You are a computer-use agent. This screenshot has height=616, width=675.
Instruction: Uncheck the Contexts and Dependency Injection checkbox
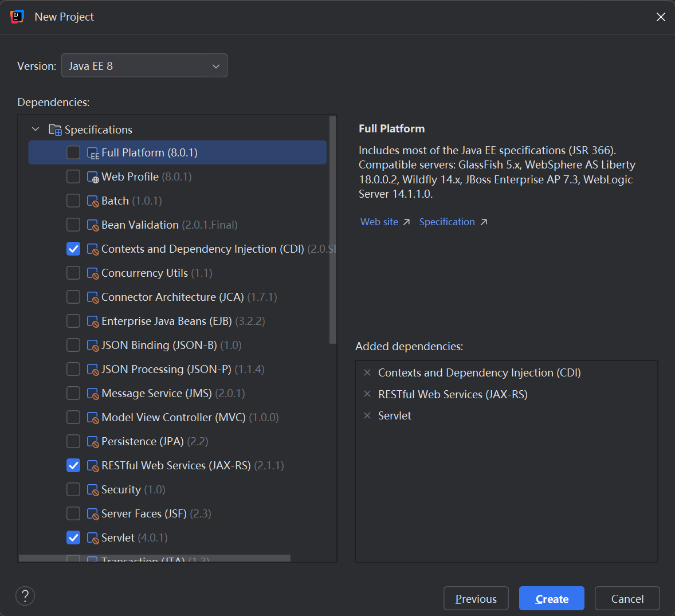click(x=73, y=249)
